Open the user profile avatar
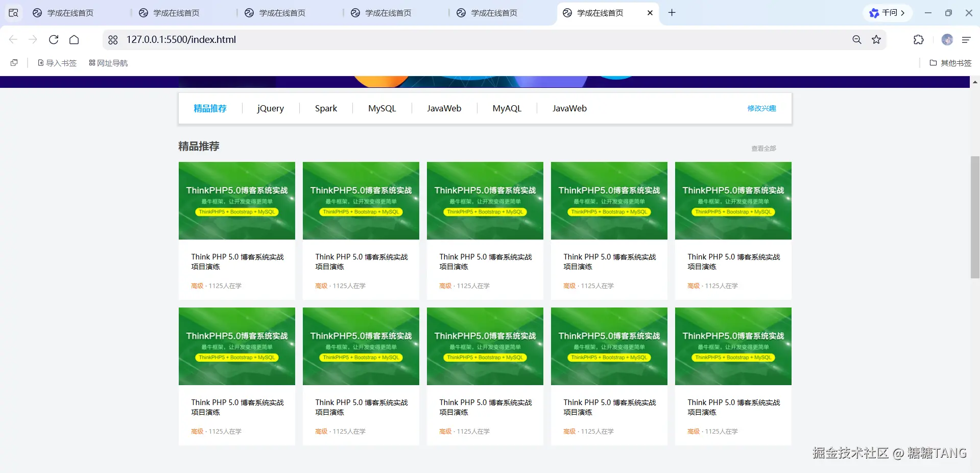980x473 pixels. coord(947,40)
